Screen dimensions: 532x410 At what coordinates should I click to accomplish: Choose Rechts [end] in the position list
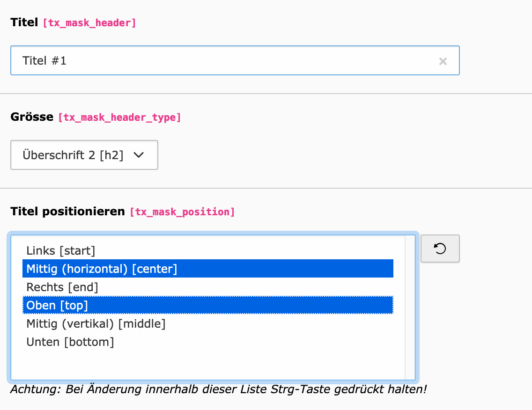(x=62, y=287)
